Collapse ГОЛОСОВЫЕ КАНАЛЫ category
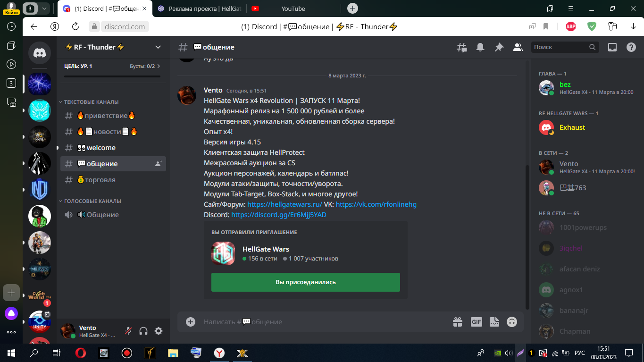 [90, 201]
